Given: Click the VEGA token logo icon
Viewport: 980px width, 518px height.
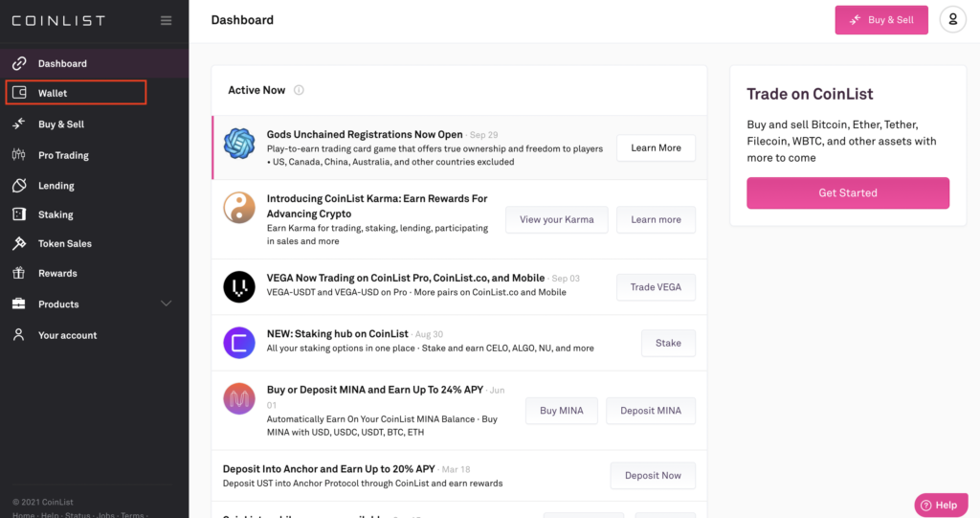Looking at the screenshot, I should (x=239, y=286).
